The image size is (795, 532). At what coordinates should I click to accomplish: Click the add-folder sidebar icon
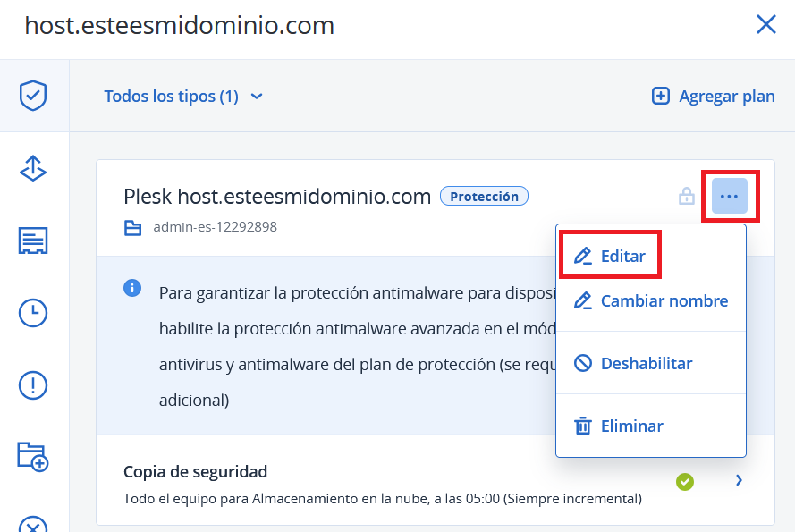pyautogui.click(x=33, y=457)
